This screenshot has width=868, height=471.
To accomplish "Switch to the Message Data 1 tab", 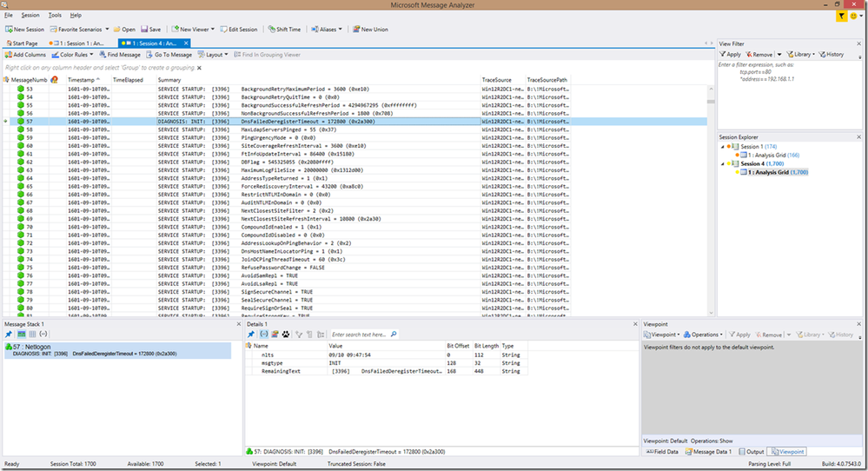I will [709, 452].
